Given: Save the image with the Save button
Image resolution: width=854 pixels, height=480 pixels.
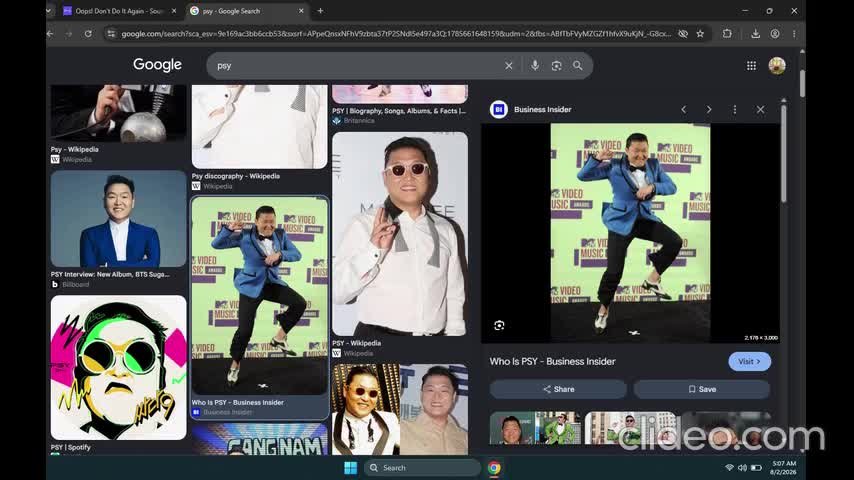Looking at the screenshot, I should (702, 389).
